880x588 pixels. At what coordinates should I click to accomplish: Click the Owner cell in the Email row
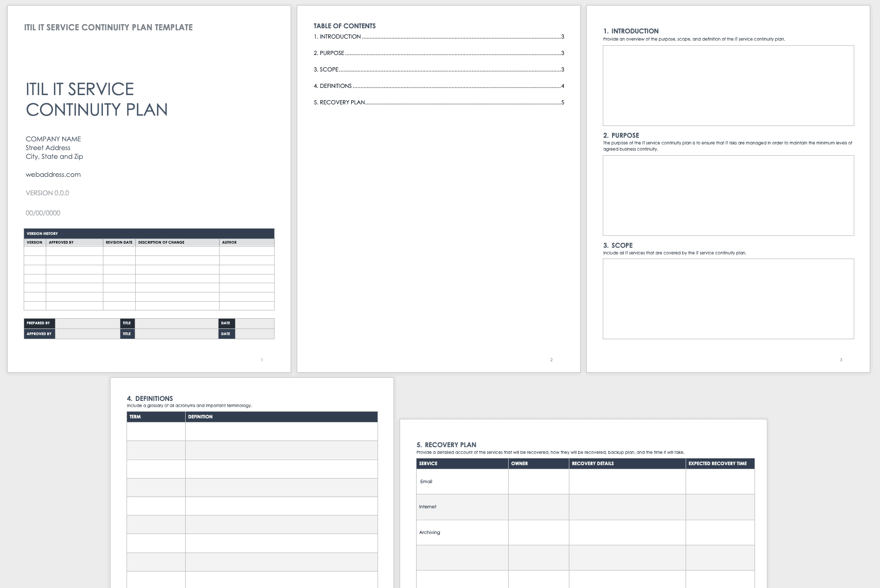click(x=538, y=482)
